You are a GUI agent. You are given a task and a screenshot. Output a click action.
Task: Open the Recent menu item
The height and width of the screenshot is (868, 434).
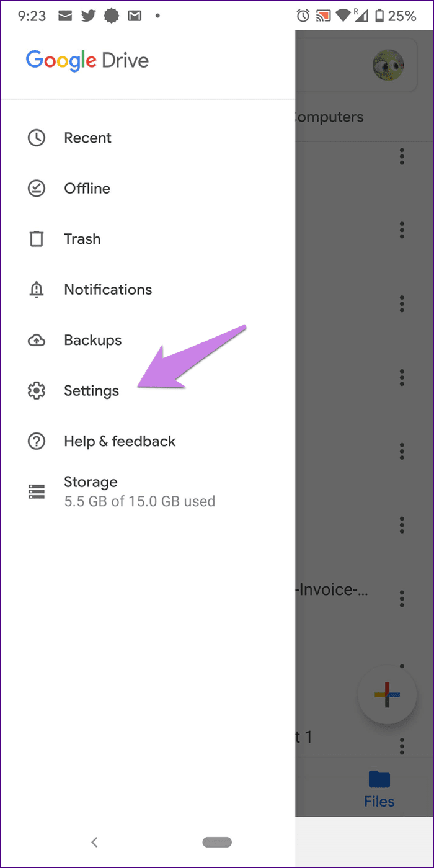coord(147,138)
